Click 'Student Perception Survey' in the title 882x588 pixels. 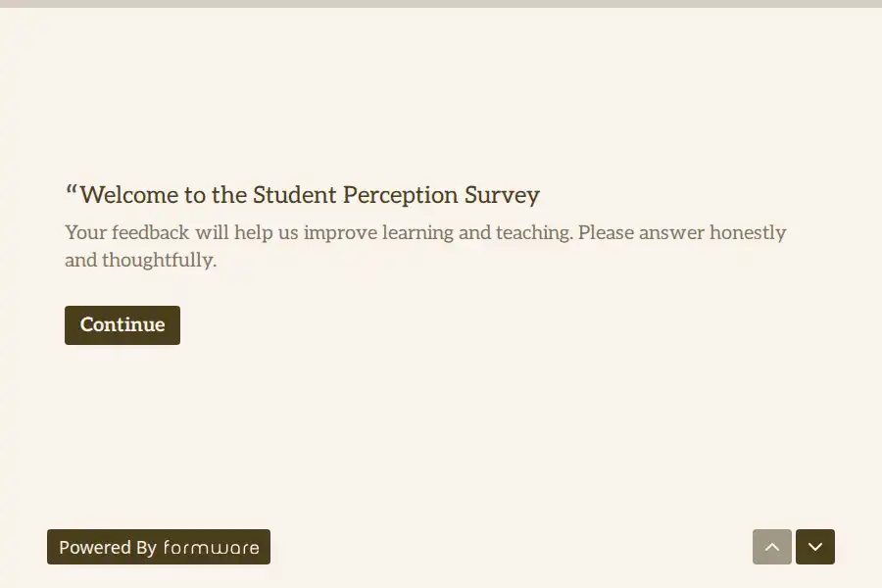pos(396,195)
